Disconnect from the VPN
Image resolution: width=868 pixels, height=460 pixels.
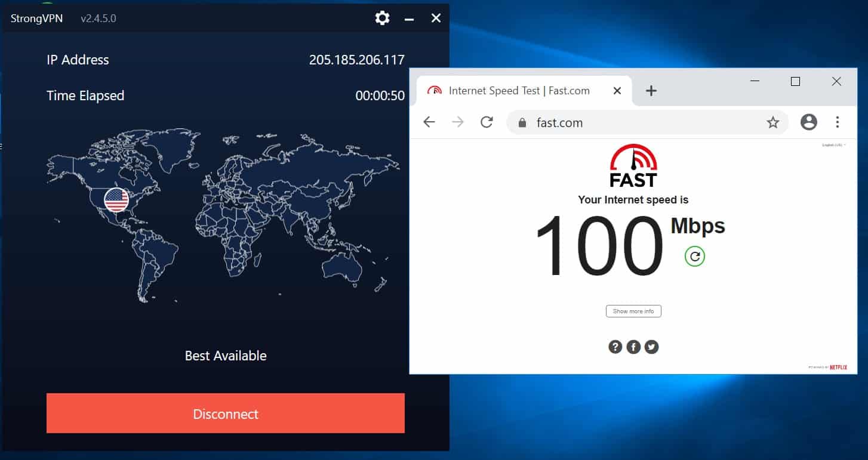pyautogui.click(x=226, y=413)
